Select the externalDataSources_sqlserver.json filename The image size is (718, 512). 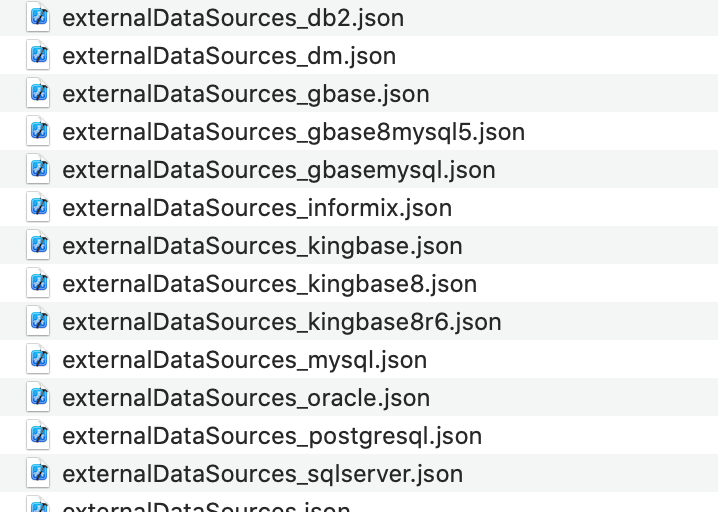[x=262, y=474]
